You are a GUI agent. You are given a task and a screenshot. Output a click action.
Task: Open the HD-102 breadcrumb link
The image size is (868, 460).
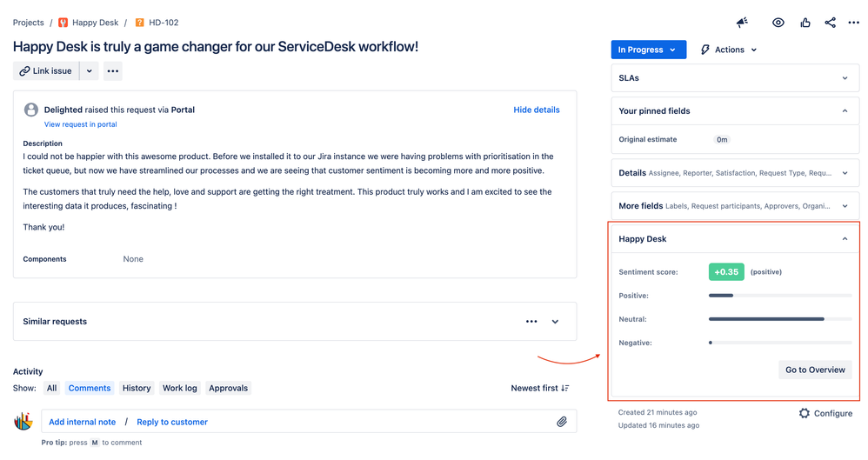click(x=164, y=23)
